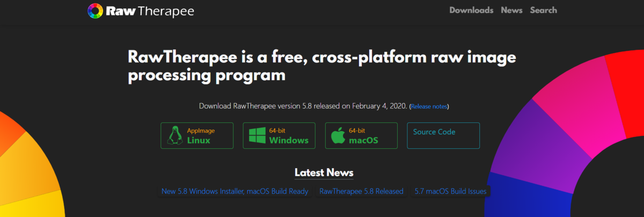Open the Release notes link

click(x=429, y=106)
